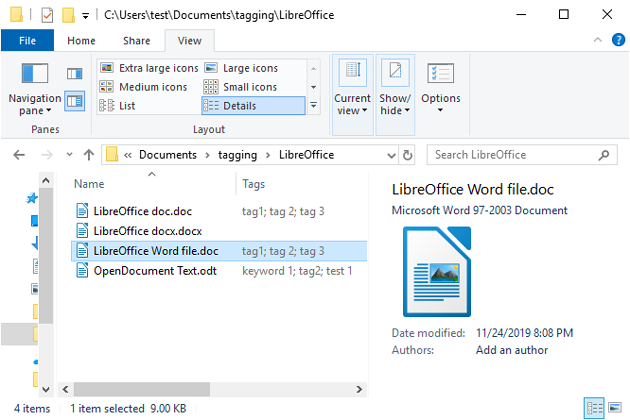The width and height of the screenshot is (630, 420).
Task: Expand the arrow after the tagging breadcrumb
Action: pyautogui.click(x=268, y=155)
